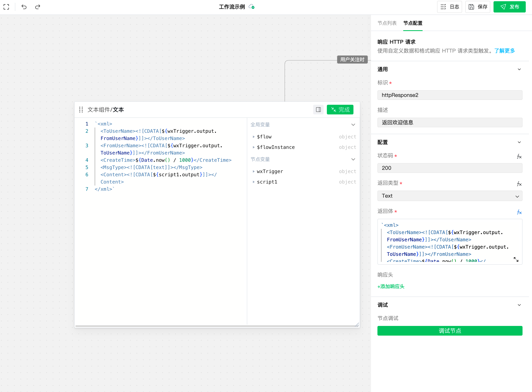Click the cloud sync status icon
Viewport: 532px width, 392px height.
(251, 7)
